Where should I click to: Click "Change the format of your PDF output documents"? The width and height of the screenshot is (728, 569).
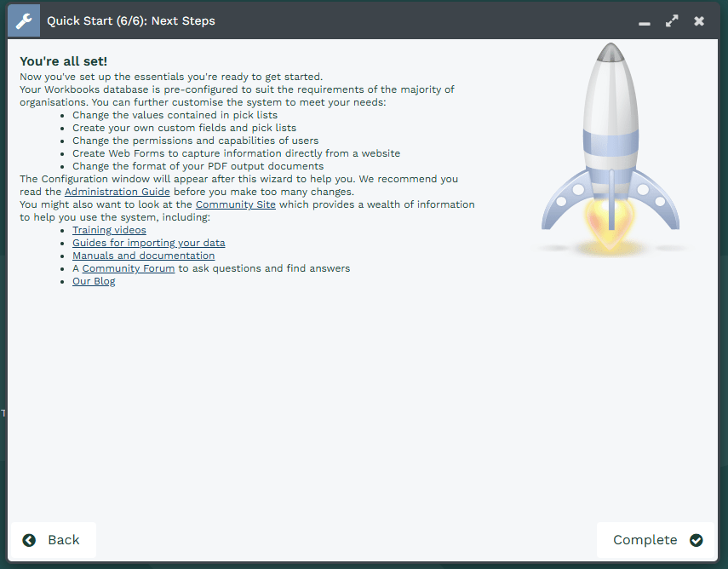click(198, 166)
